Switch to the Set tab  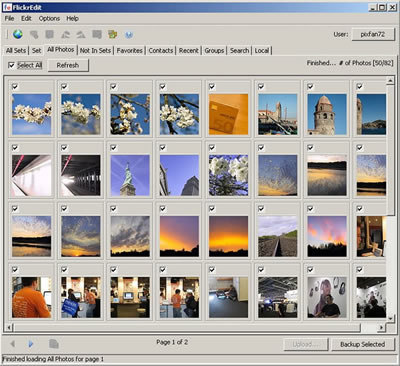tap(37, 51)
